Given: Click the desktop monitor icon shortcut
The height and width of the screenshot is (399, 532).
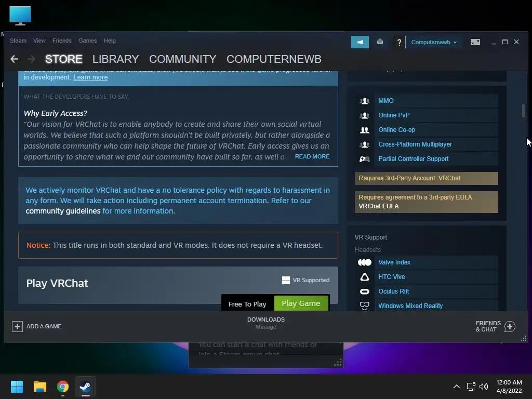Looking at the screenshot, I should click(20, 16).
